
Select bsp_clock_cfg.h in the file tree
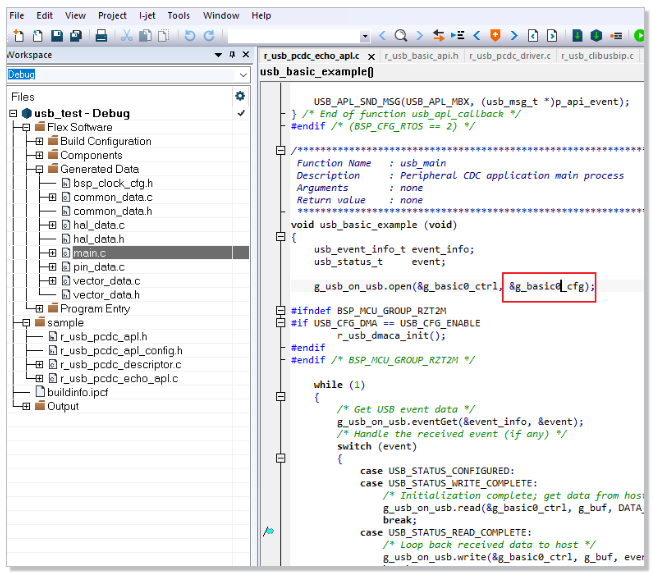point(113,184)
